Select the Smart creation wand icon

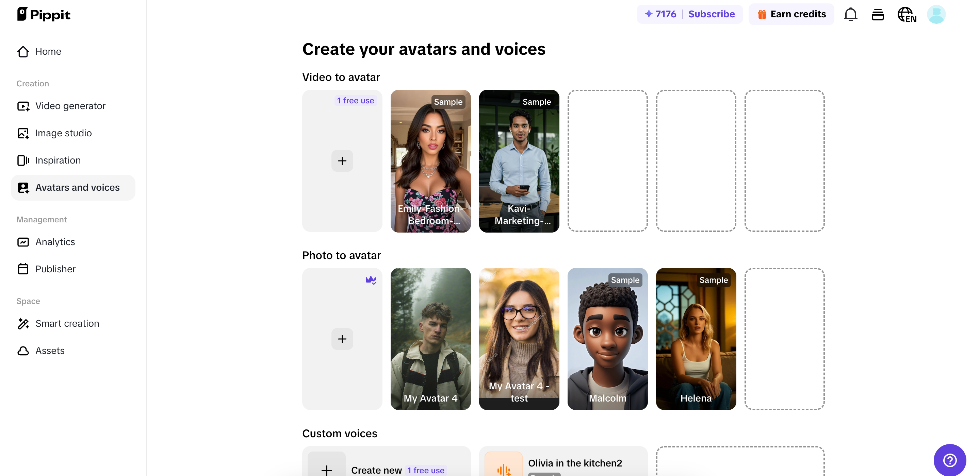[x=23, y=324]
